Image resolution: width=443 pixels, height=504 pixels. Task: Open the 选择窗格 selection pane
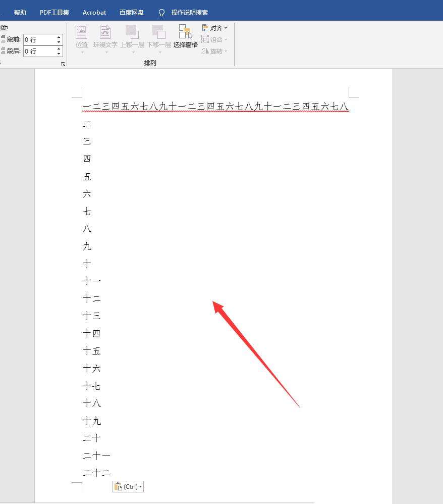click(x=185, y=36)
